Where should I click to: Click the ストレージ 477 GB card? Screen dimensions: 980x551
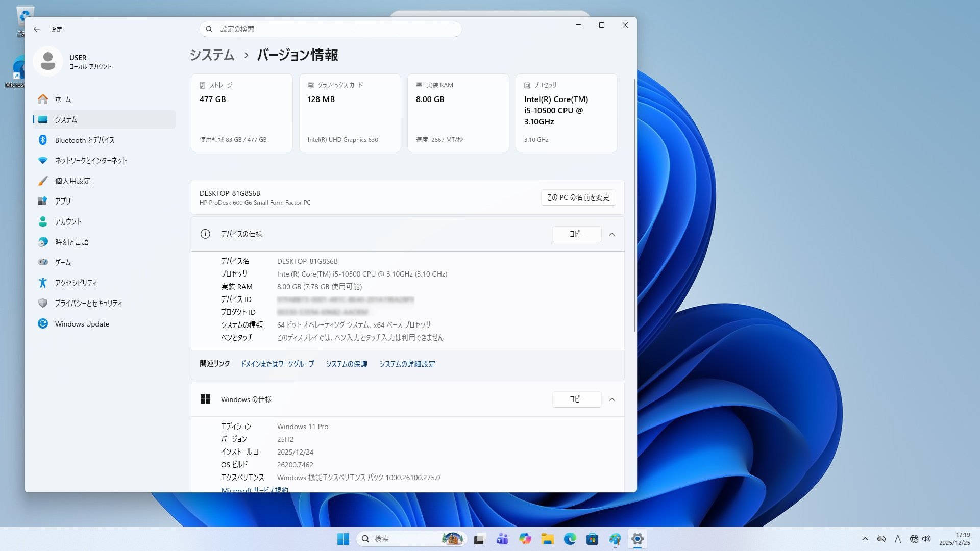[x=241, y=112]
